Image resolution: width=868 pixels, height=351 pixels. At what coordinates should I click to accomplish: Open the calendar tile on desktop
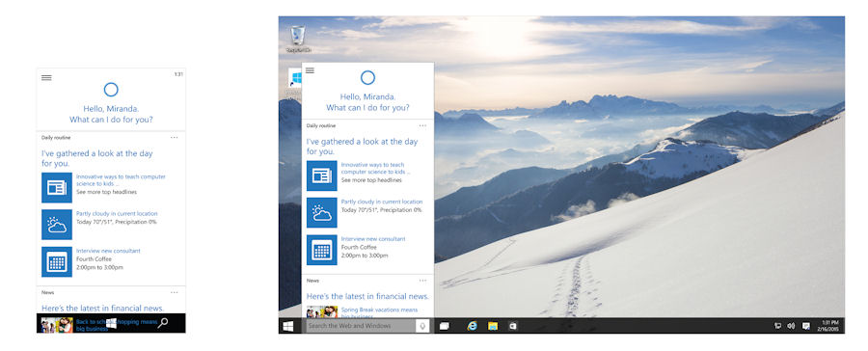pos(321,250)
